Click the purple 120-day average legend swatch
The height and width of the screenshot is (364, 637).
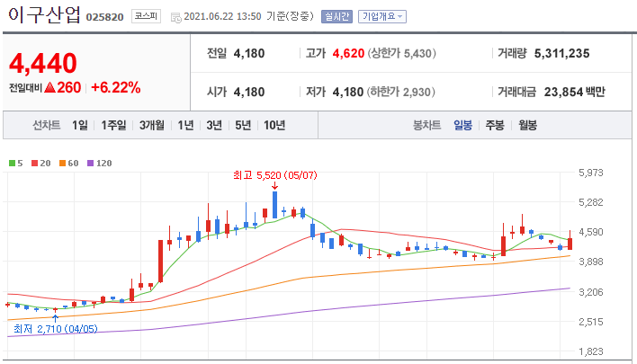tap(91, 164)
